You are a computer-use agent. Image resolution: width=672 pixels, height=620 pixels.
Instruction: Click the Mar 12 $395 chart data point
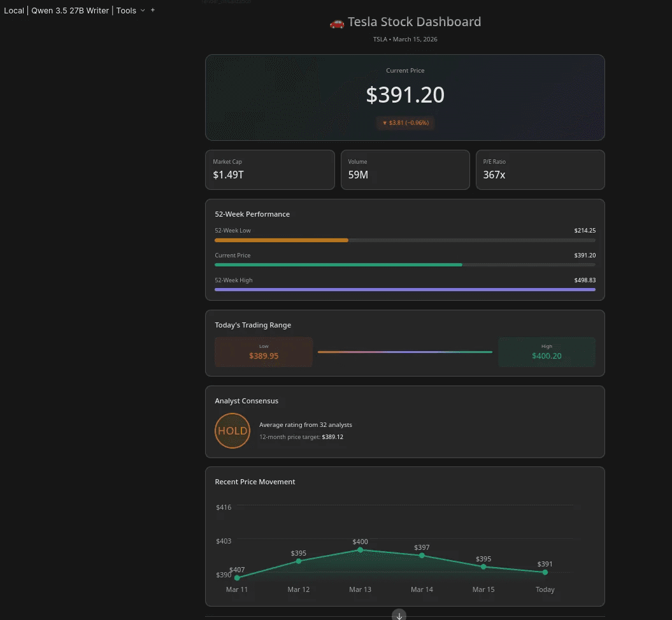(x=299, y=561)
